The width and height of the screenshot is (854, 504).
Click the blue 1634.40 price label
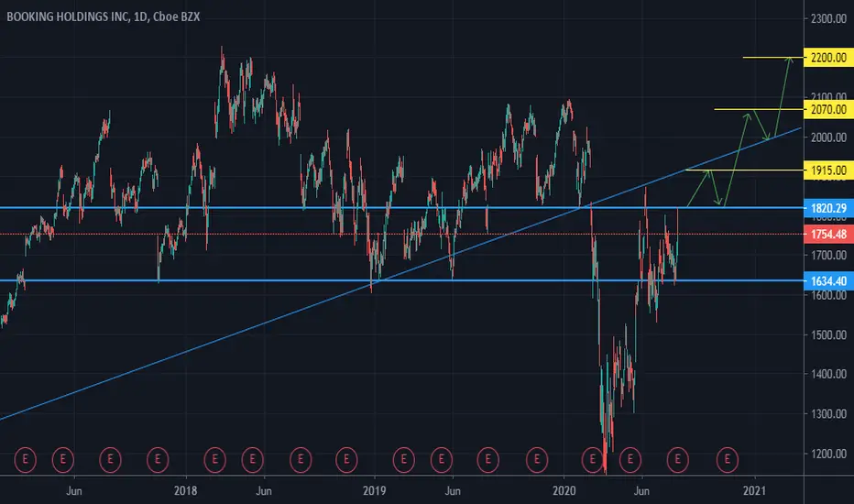click(x=828, y=281)
